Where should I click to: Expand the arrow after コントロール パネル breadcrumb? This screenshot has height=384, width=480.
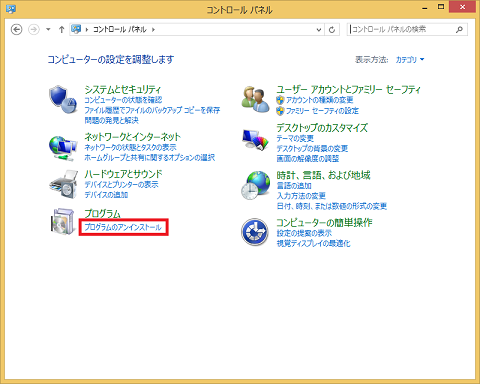[x=153, y=30]
